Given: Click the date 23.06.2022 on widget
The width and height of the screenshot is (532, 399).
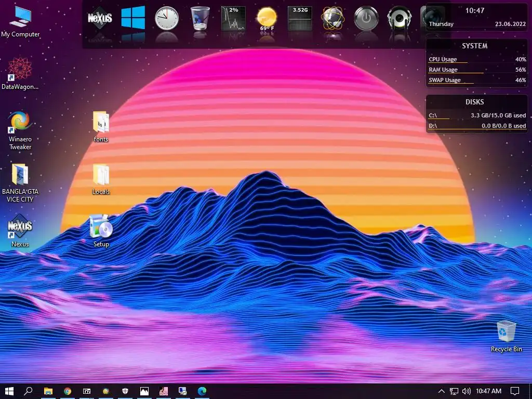Looking at the screenshot, I should [510, 24].
